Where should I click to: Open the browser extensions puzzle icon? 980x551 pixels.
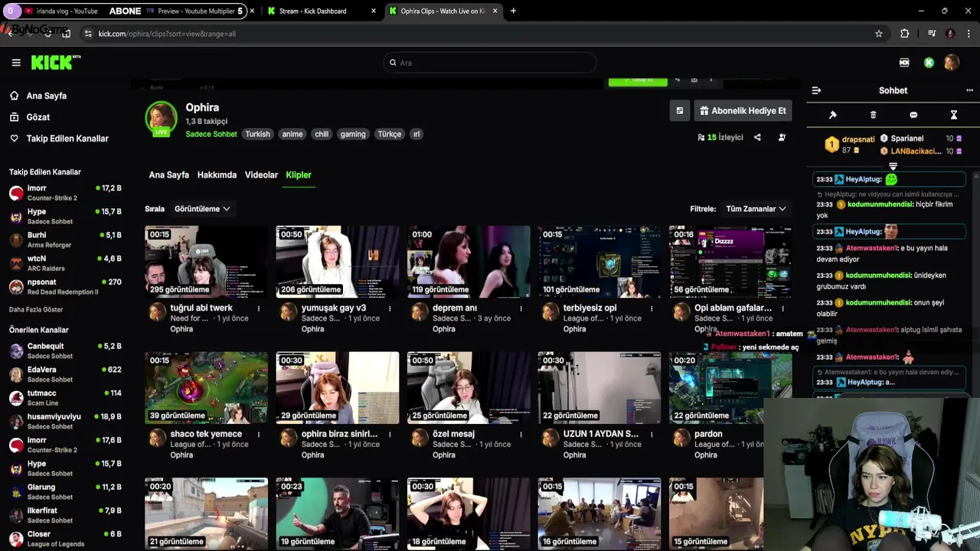[x=905, y=34]
